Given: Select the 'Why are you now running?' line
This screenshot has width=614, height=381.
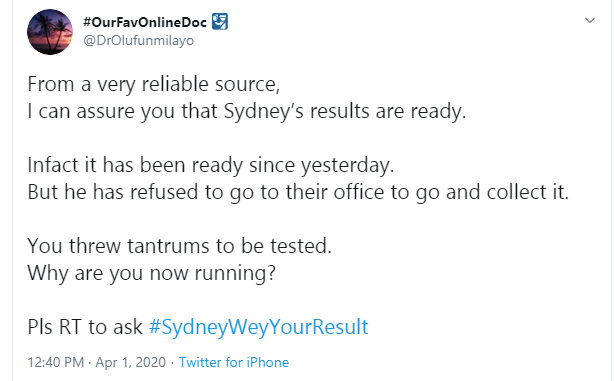Looking at the screenshot, I should [152, 273].
